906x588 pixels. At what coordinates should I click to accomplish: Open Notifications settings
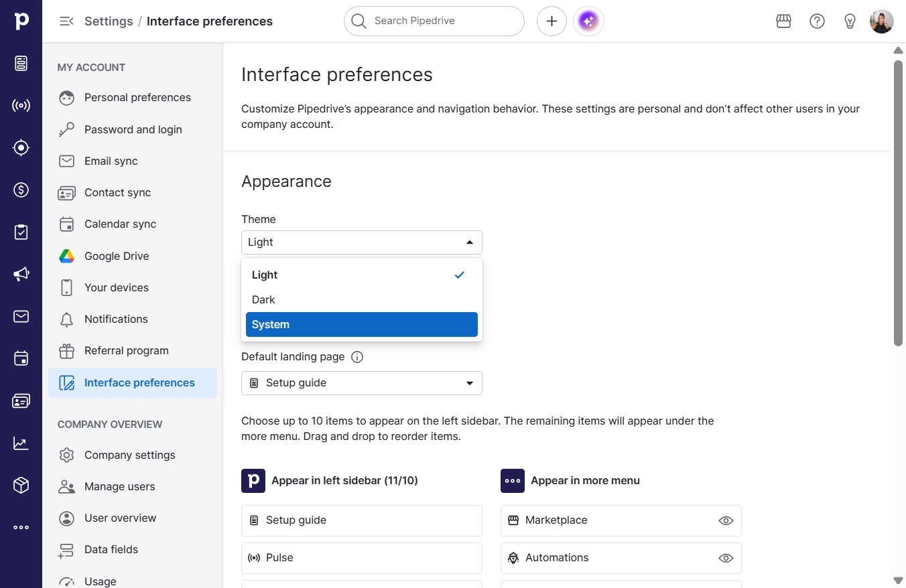coord(133,319)
